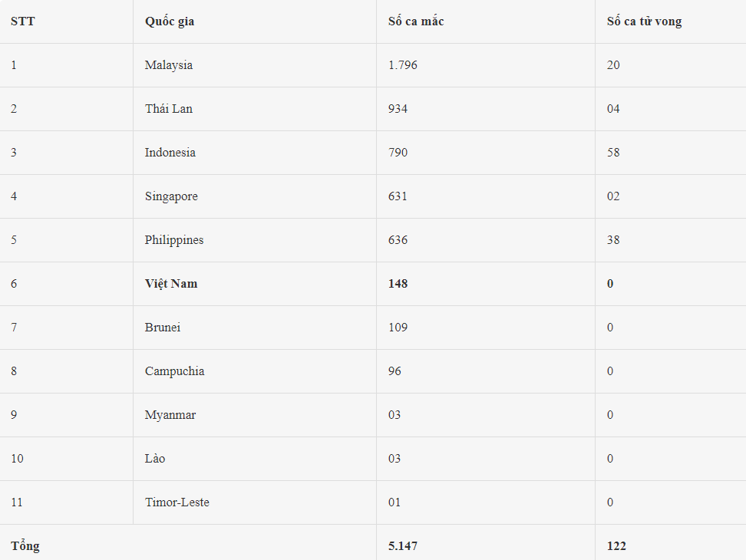746x560 pixels.
Task: Select the bold Việt Nam cell
Action: pos(171,284)
